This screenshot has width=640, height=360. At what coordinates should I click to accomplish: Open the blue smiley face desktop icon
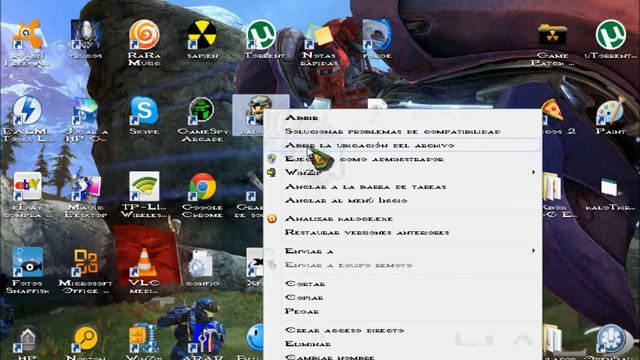tap(255, 338)
